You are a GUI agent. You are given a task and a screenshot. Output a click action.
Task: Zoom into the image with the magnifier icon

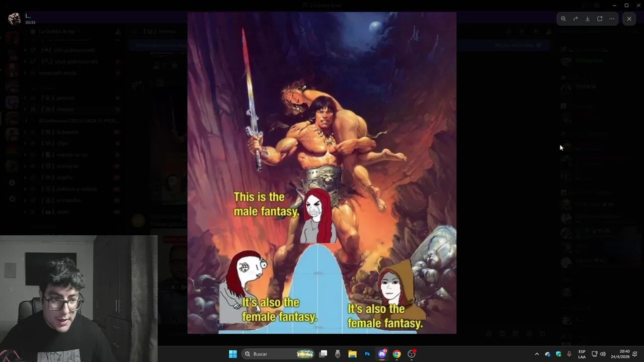(563, 19)
